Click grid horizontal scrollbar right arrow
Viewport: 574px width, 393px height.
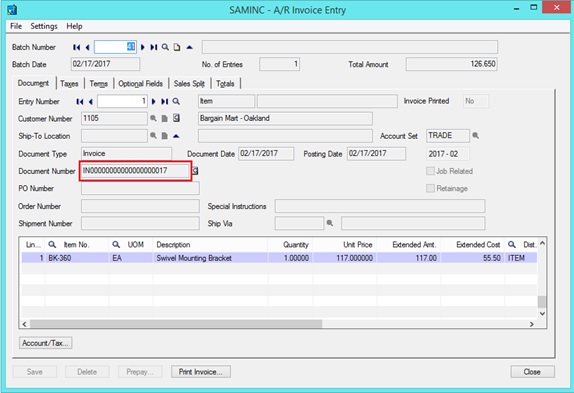[x=532, y=324]
